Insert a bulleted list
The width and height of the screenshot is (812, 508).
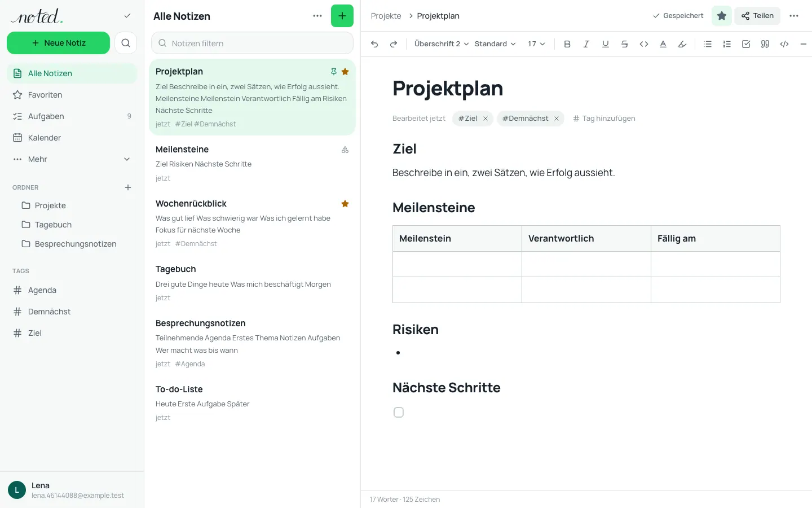[708, 44]
